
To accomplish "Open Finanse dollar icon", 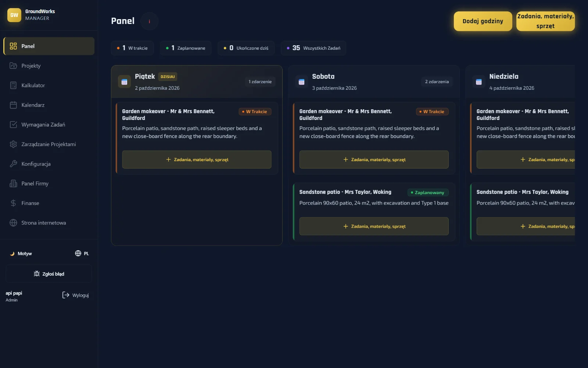I will pyautogui.click(x=13, y=203).
